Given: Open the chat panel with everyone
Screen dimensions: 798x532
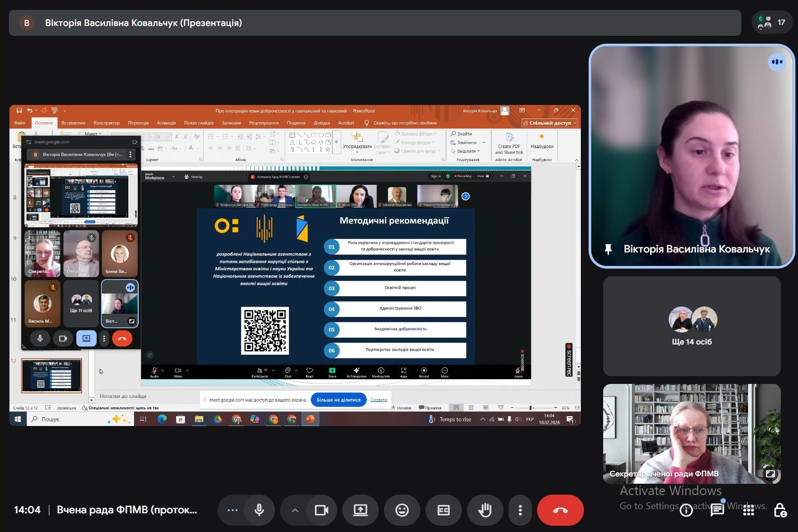Looking at the screenshot, I should pyautogui.click(x=717, y=510).
